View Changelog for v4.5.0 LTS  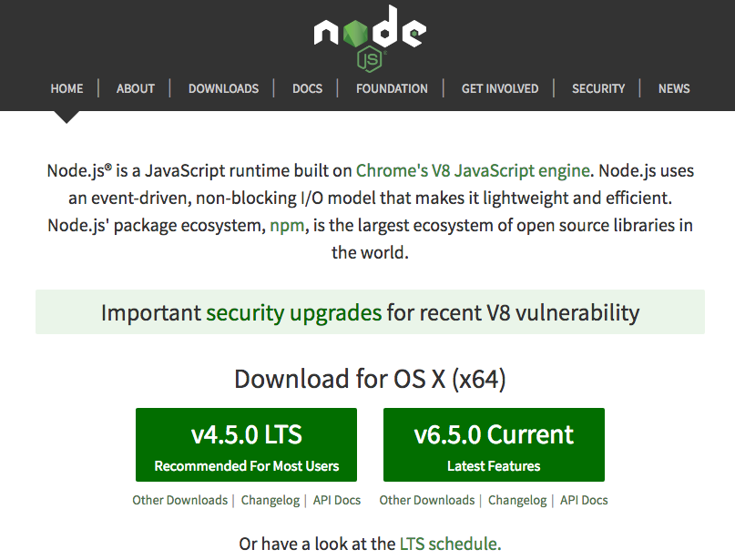click(x=271, y=500)
